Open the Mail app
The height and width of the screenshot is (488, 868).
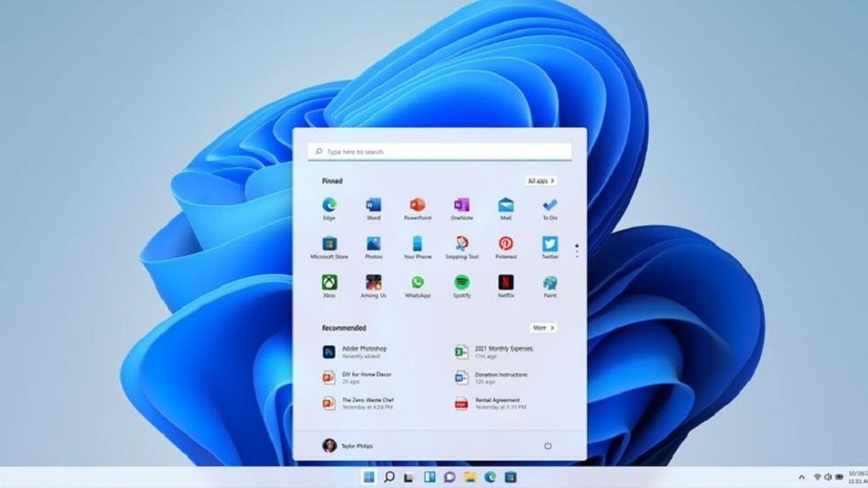click(506, 208)
